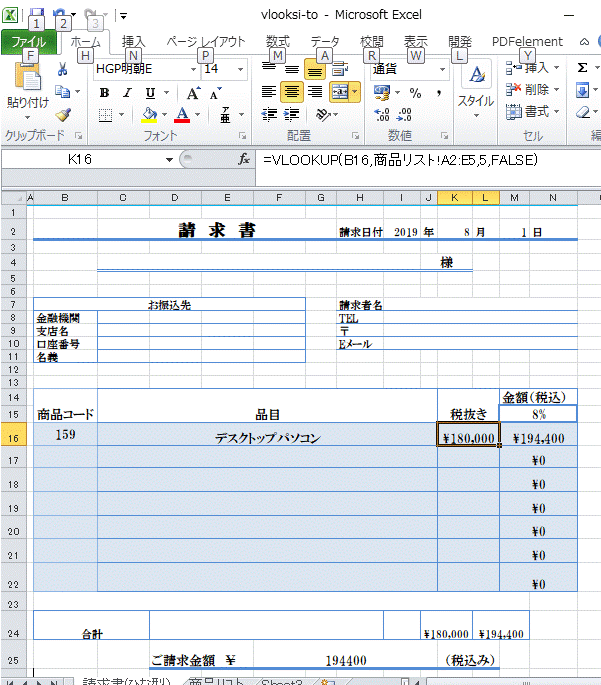
Task: Click the 書式 (Format) cells button
Action: (536, 112)
